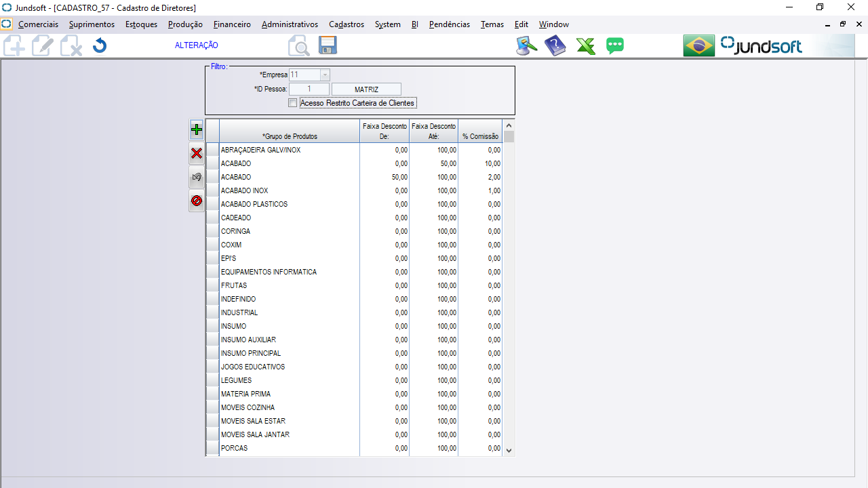The image size is (868, 488).
Task: Click the gray hand tool button beside the grid
Action: click(197, 178)
